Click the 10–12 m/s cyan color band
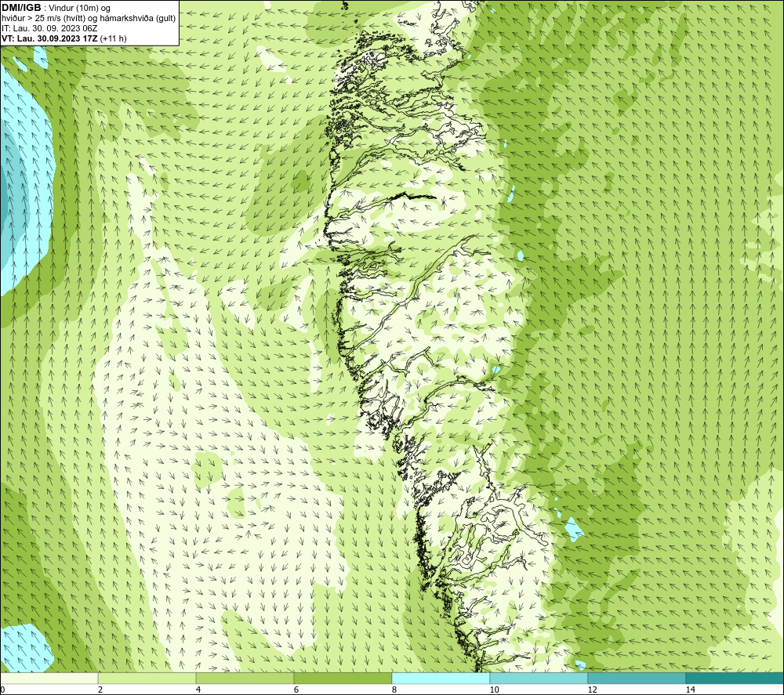 pos(539,678)
